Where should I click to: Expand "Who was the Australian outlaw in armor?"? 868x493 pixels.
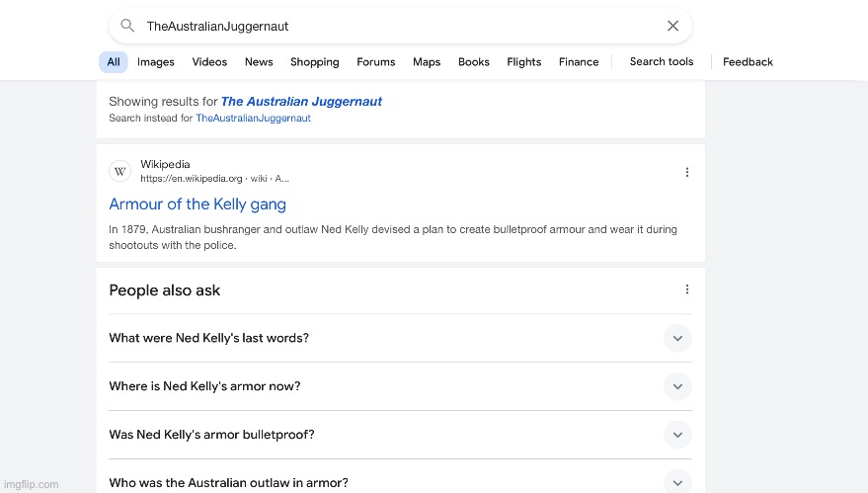click(676, 482)
